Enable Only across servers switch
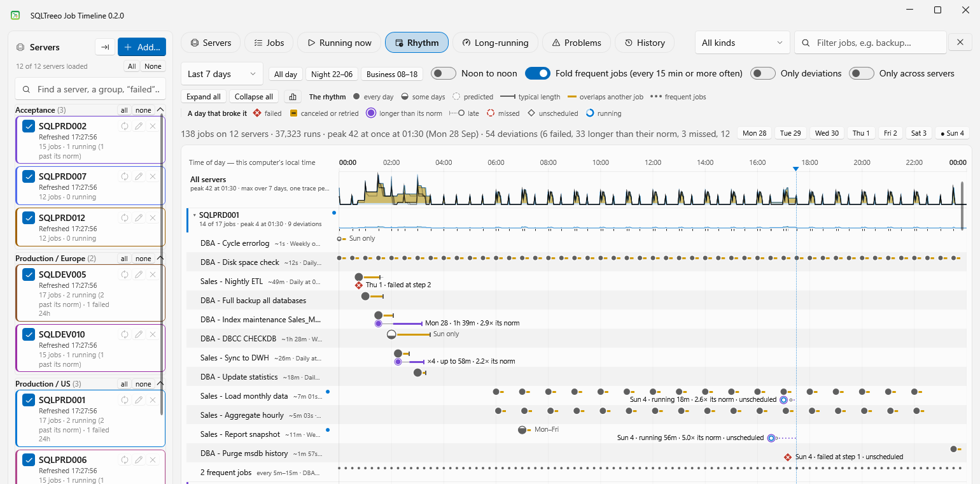 [x=862, y=73]
